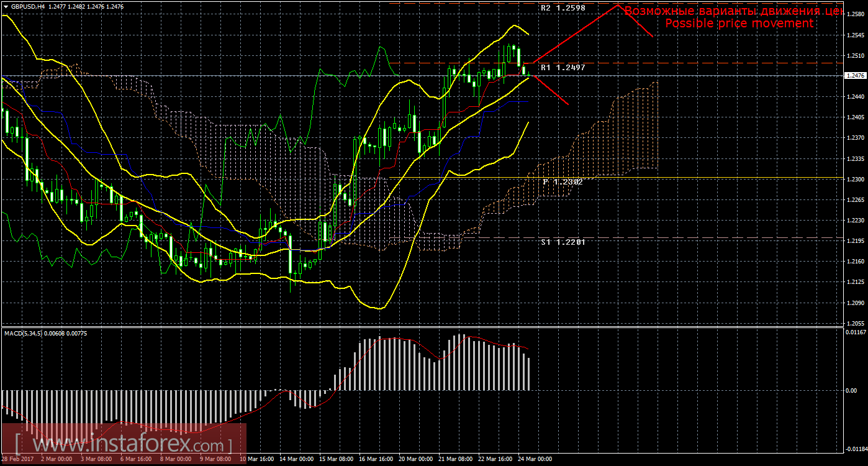Click the 0.00 MACD zero level label
Screen dimensions: 868x466
852,390
